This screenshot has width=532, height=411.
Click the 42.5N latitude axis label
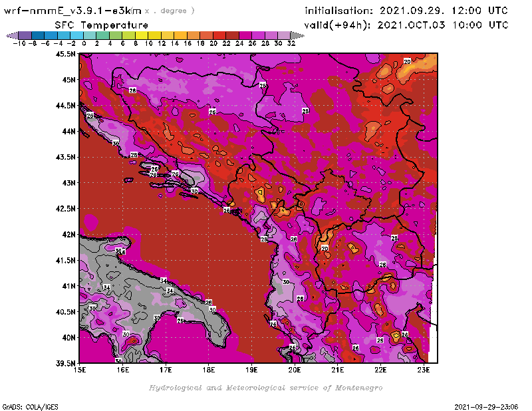[65, 209]
